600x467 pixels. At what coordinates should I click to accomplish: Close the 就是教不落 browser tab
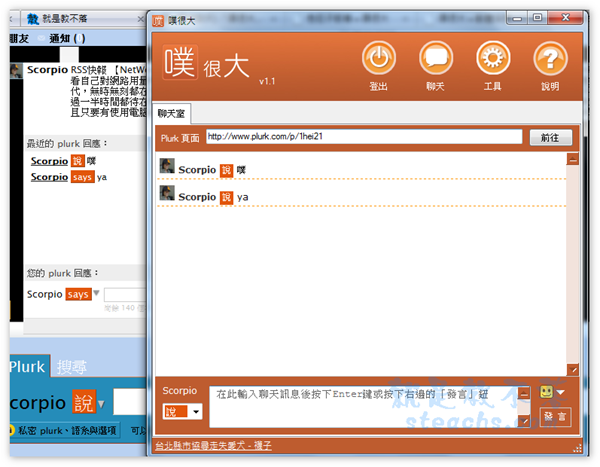click(140, 19)
